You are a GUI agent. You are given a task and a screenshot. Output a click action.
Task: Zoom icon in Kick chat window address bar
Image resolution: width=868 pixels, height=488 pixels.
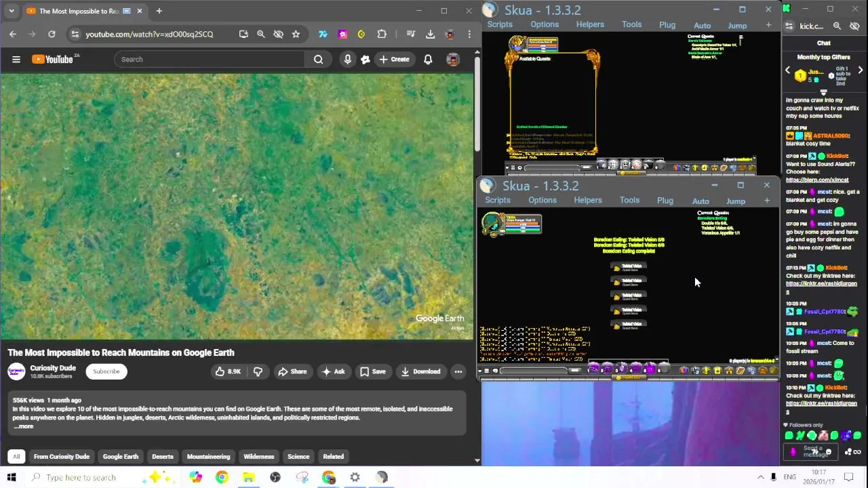[x=837, y=26]
